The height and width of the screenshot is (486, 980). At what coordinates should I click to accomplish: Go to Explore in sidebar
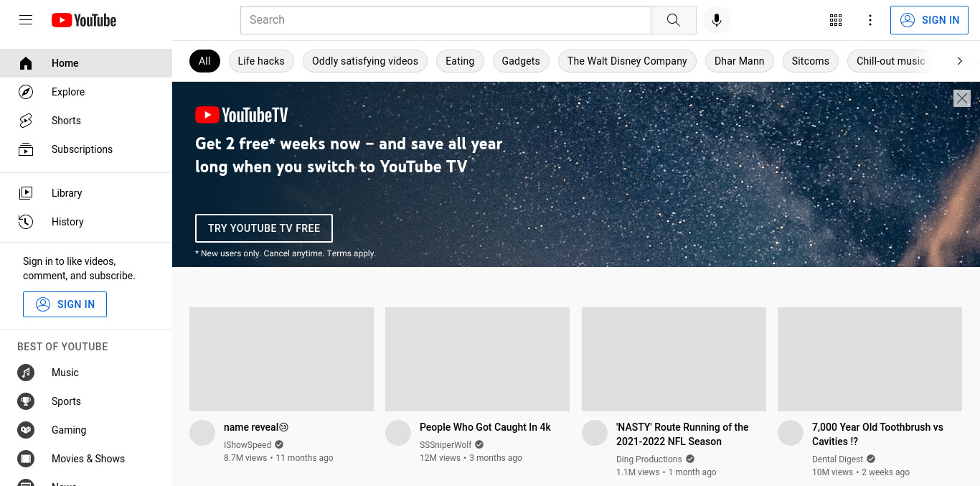pos(86,92)
